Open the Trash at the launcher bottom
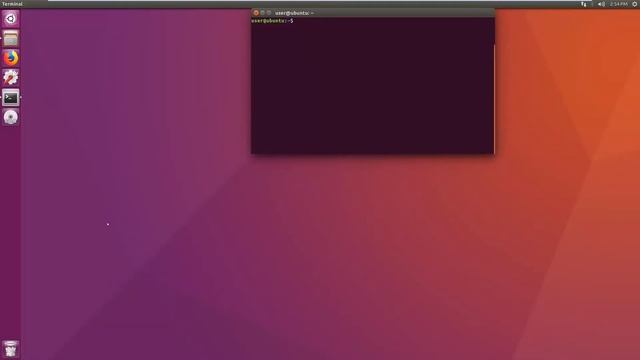The height and width of the screenshot is (360, 640). click(11, 349)
